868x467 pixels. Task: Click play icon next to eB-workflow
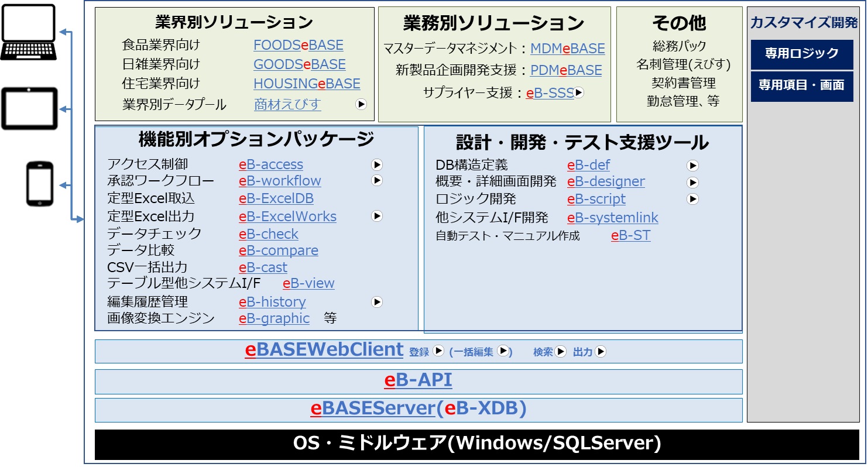click(377, 181)
